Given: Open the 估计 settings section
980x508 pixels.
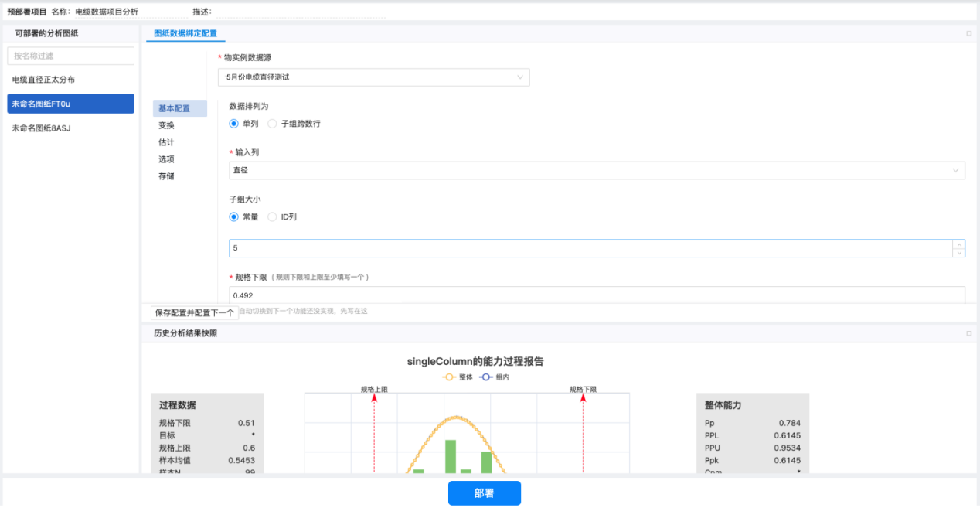Looking at the screenshot, I should [x=167, y=142].
